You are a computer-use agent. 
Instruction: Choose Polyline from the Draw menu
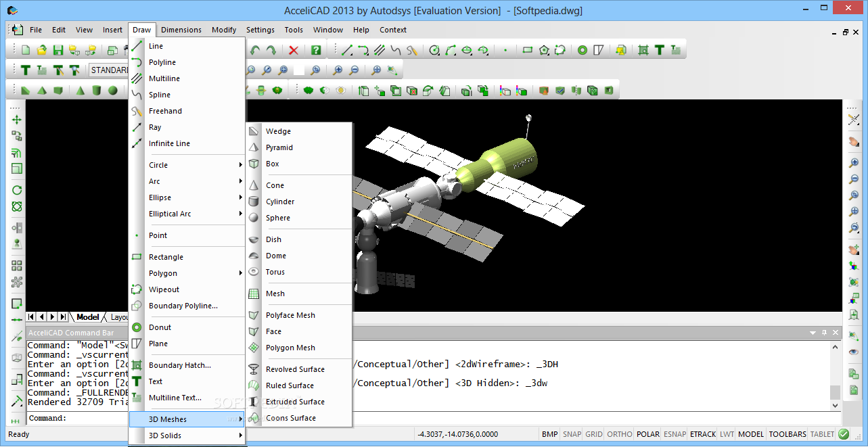tap(187, 62)
